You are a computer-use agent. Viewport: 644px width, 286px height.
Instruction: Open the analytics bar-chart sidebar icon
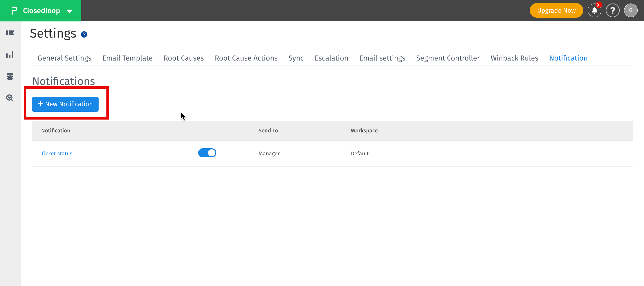tap(10, 54)
